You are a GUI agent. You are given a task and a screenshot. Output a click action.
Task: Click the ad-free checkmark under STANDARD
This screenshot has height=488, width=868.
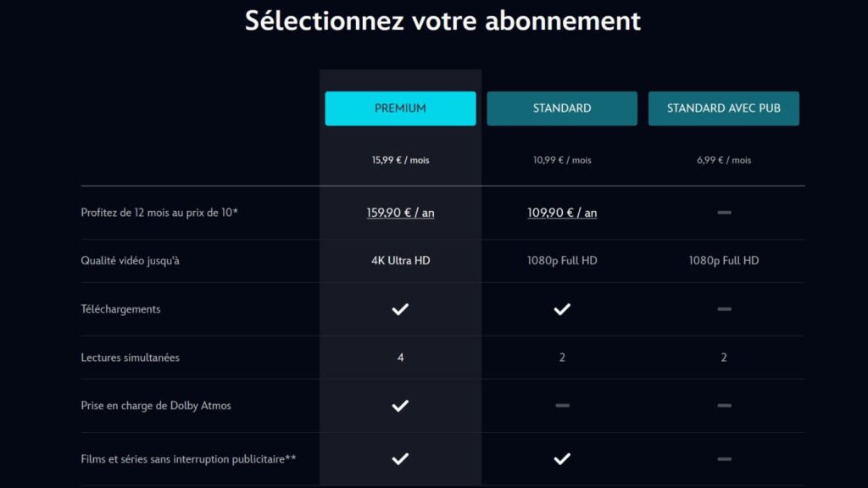point(561,458)
